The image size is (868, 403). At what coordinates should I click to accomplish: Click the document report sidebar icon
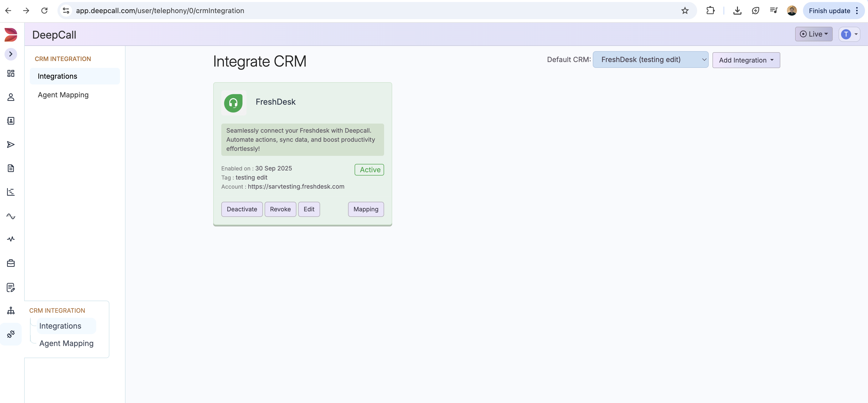click(x=11, y=168)
